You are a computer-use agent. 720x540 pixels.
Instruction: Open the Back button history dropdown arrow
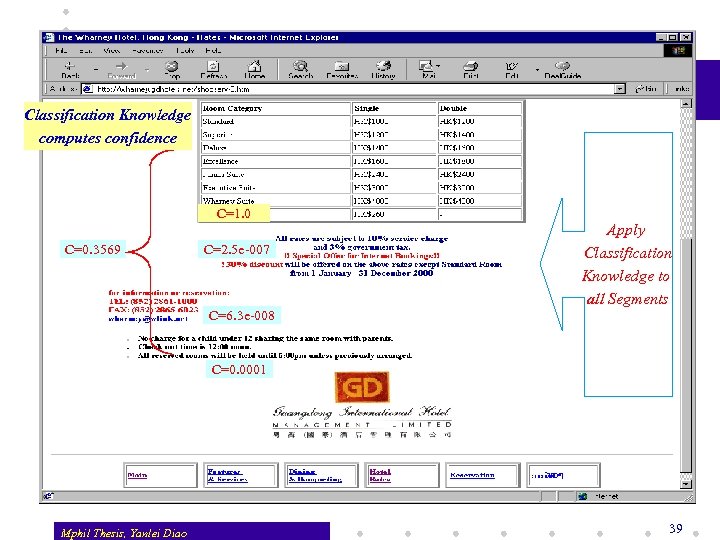pyautogui.click(x=96, y=69)
